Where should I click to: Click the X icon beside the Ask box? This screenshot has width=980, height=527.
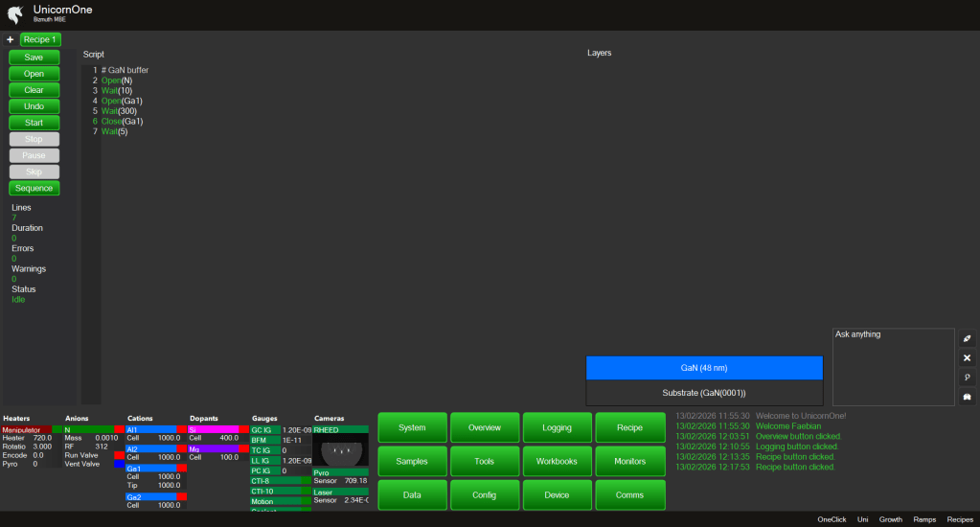point(967,357)
